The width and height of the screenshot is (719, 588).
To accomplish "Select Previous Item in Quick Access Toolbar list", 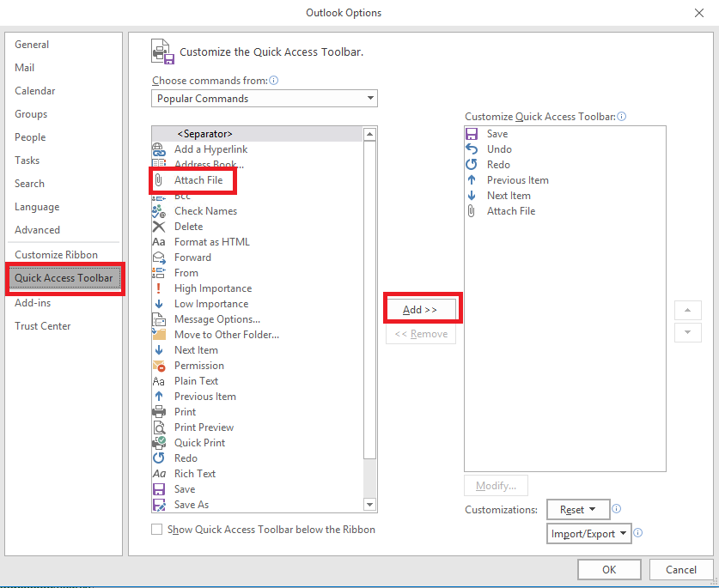I will (518, 180).
